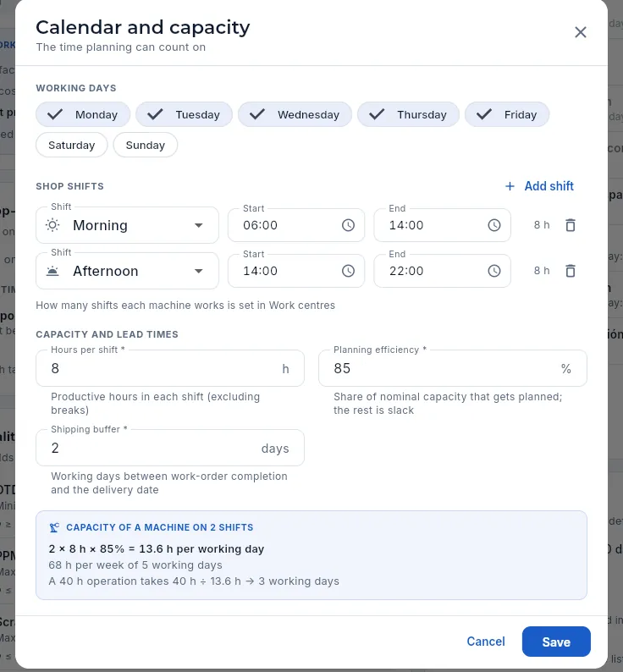Save the calendar and capacity settings

(x=556, y=642)
